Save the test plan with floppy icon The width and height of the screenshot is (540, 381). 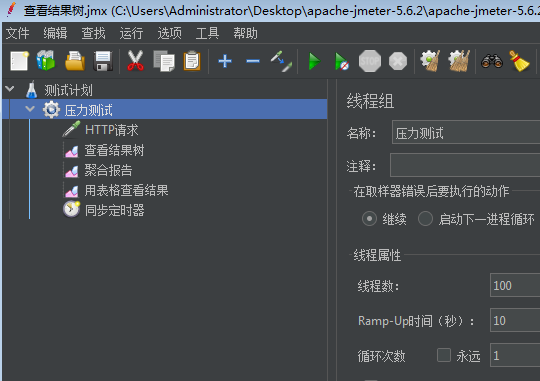point(103,61)
